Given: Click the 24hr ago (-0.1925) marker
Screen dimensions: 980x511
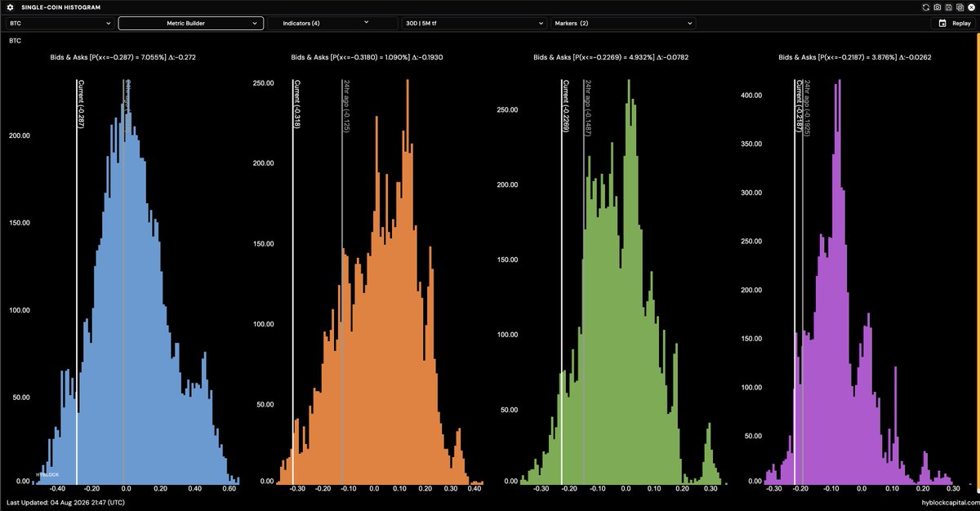Looking at the screenshot, I should coord(803,282).
